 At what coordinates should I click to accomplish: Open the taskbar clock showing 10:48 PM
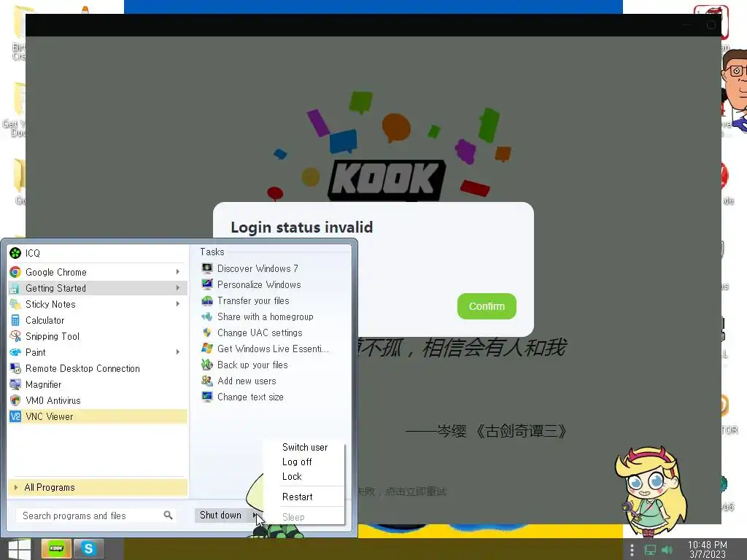coord(708,550)
